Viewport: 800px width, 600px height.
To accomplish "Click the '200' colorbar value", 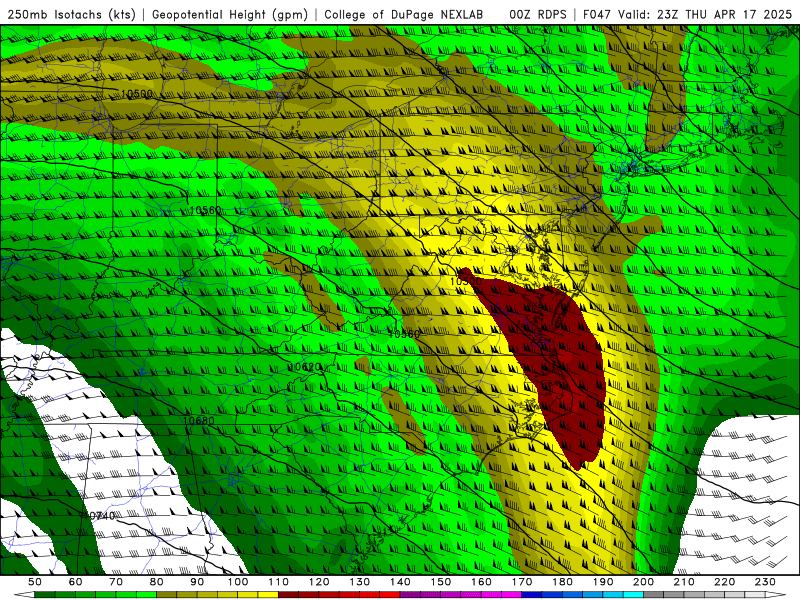I will 643,582.
